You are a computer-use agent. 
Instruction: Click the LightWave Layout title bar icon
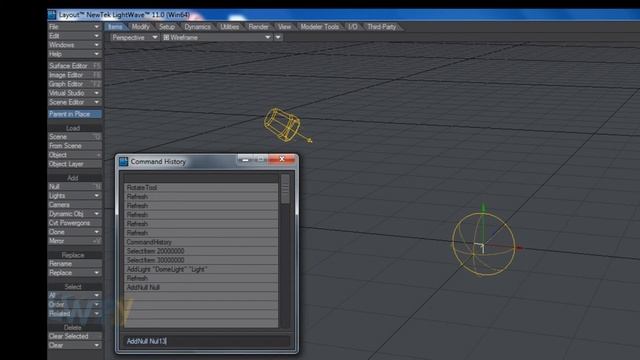click(52, 15)
